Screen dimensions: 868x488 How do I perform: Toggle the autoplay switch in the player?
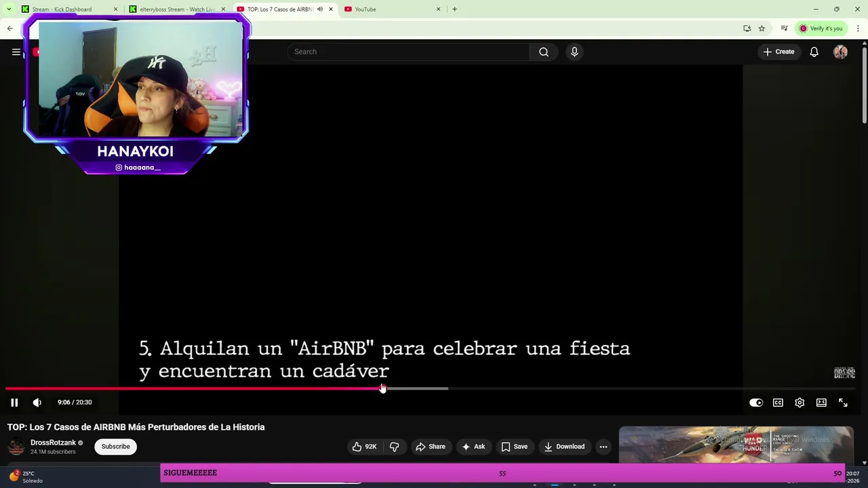coord(756,403)
